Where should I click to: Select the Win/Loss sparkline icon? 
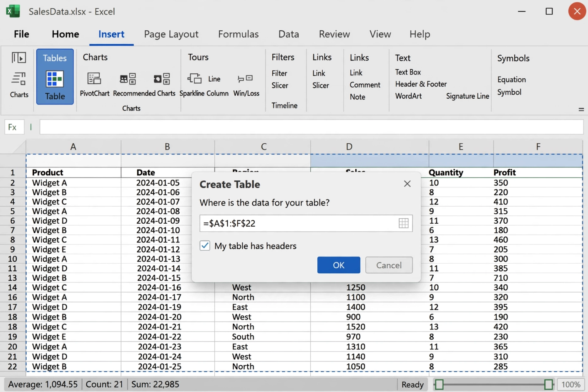(x=245, y=78)
